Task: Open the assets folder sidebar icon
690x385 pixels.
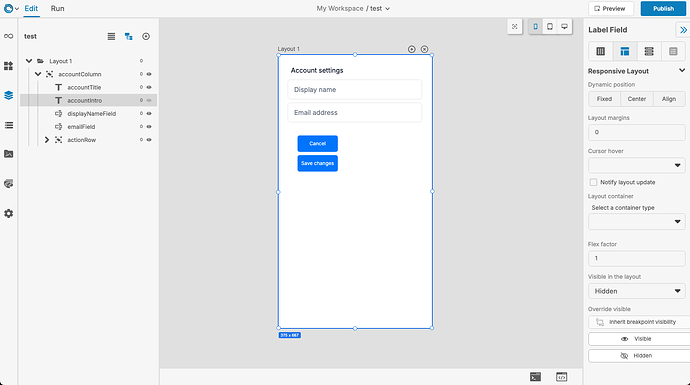Action: point(8,154)
